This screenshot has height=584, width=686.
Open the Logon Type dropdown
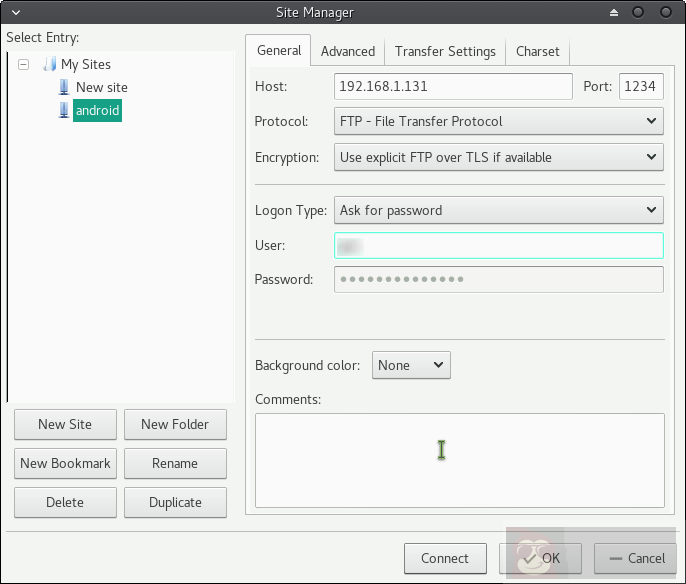coord(498,210)
